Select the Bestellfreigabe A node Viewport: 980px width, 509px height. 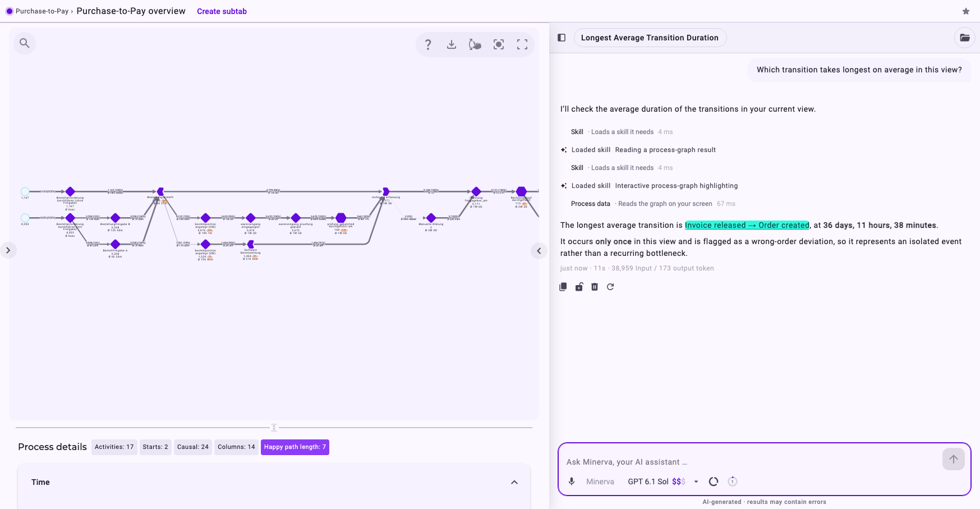coord(115,244)
